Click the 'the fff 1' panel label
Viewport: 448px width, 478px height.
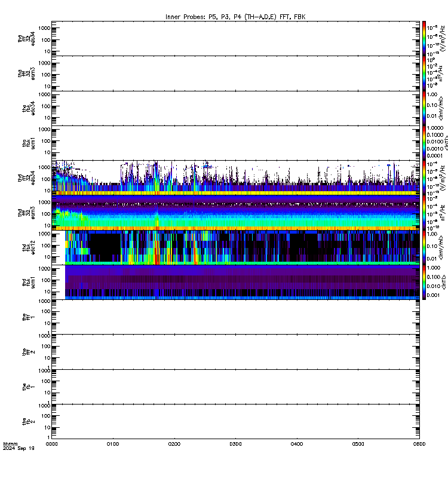pos(29,317)
